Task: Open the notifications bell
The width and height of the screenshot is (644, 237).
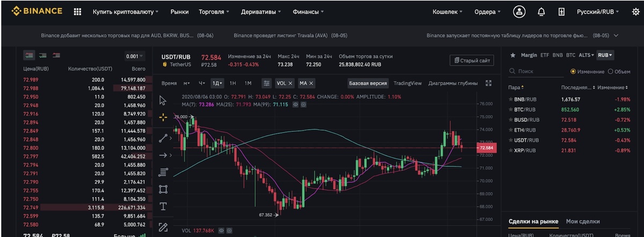Action: point(541,11)
